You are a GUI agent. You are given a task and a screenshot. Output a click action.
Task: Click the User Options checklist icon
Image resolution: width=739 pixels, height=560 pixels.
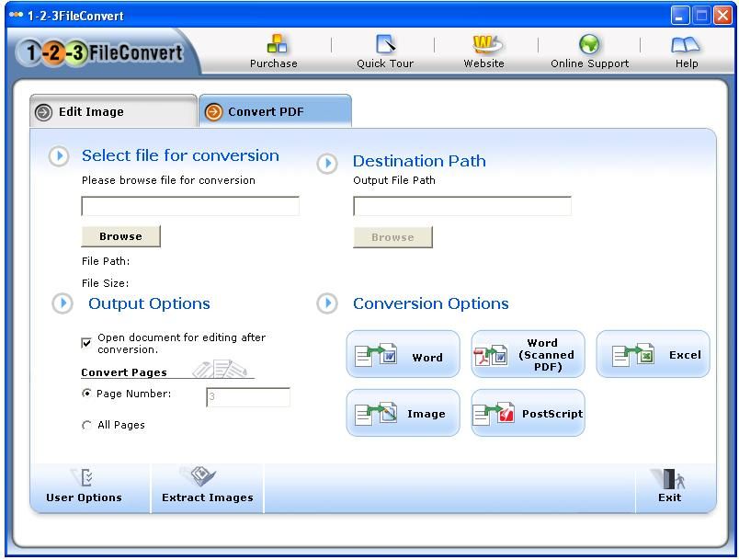[83, 477]
